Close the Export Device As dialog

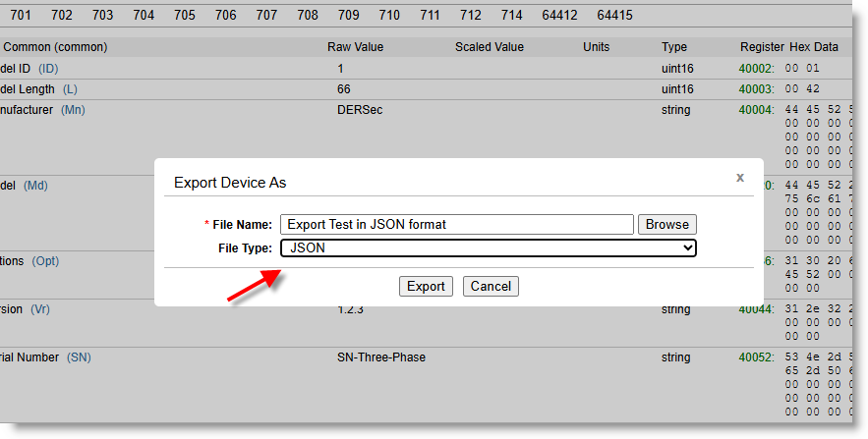coord(740,178)
